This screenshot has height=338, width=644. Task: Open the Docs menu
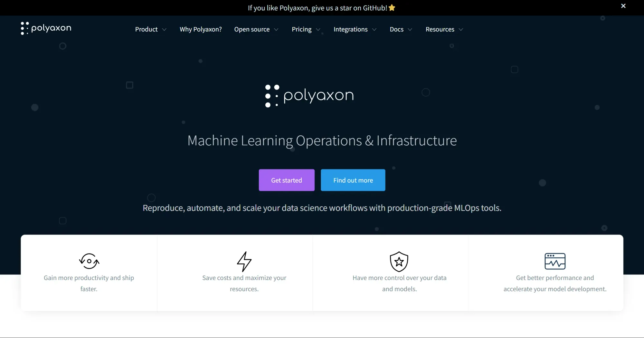(x=397, y=29)
